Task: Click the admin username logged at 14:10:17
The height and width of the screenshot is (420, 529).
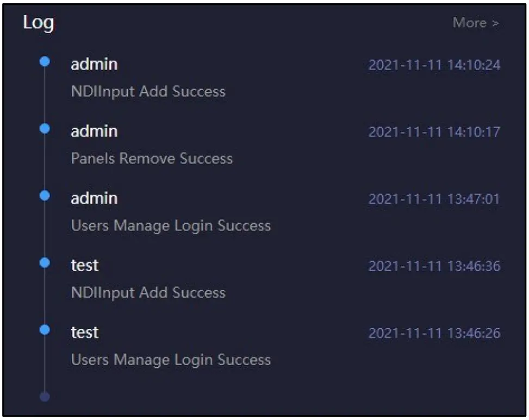Action: [x=94, y=131]
